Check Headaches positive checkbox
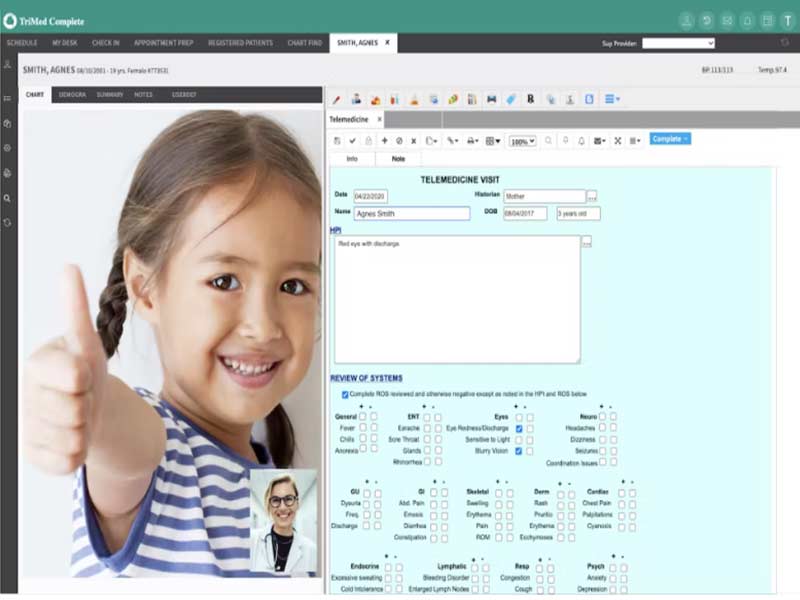This screenshot has height=600, width=800. point(603,428)
